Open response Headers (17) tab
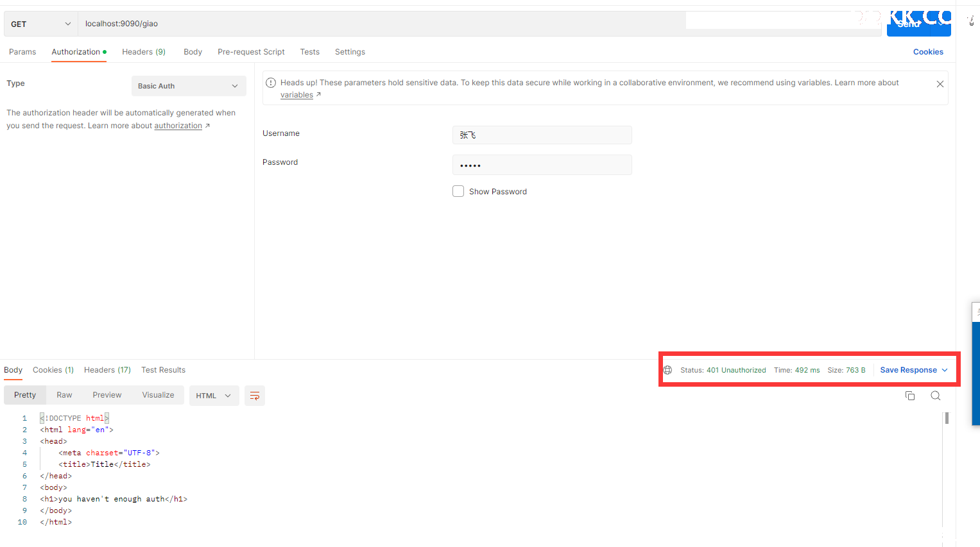 pyautogui.click(x=107, y=370)
